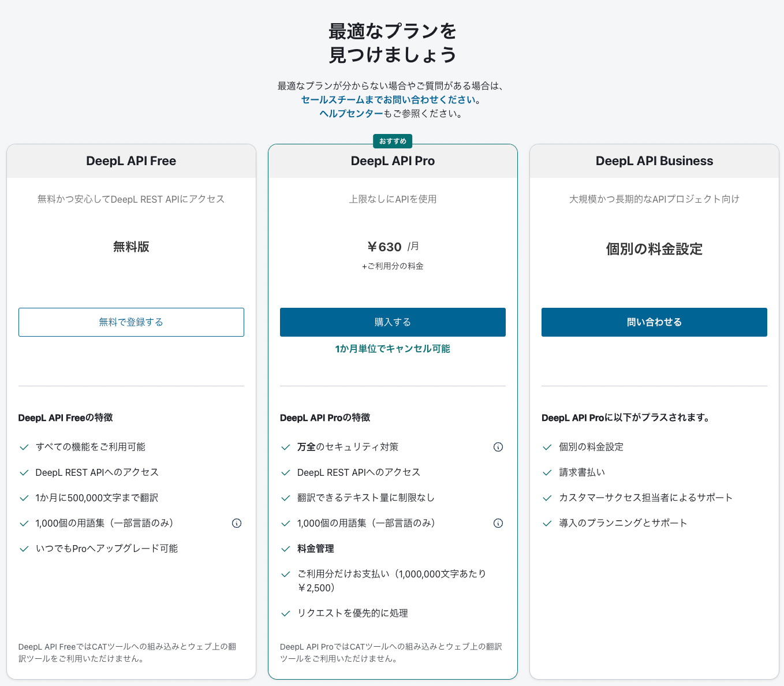
Task: Click the おすすめ badge on the Pro plan
Action: click(x=393, y=141)
